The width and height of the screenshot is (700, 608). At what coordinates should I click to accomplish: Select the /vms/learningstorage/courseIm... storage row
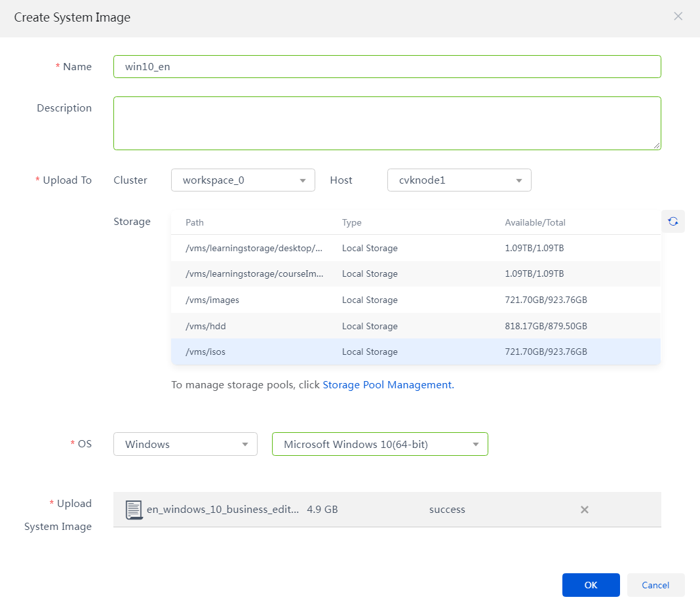coord(416,274)
